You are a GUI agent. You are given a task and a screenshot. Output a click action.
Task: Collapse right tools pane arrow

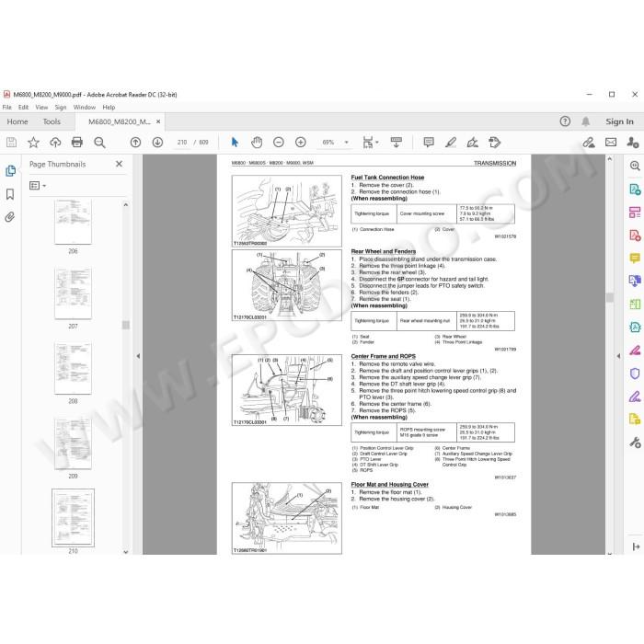point(618,356)
